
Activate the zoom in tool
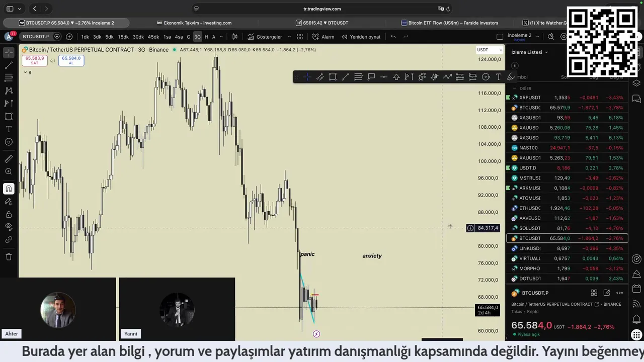pos(9,171)
